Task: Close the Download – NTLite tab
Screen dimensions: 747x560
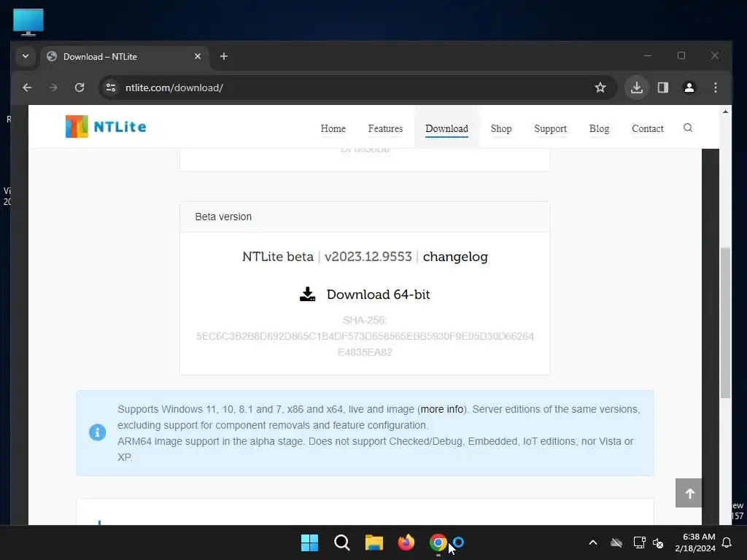Action: [198, 56]
